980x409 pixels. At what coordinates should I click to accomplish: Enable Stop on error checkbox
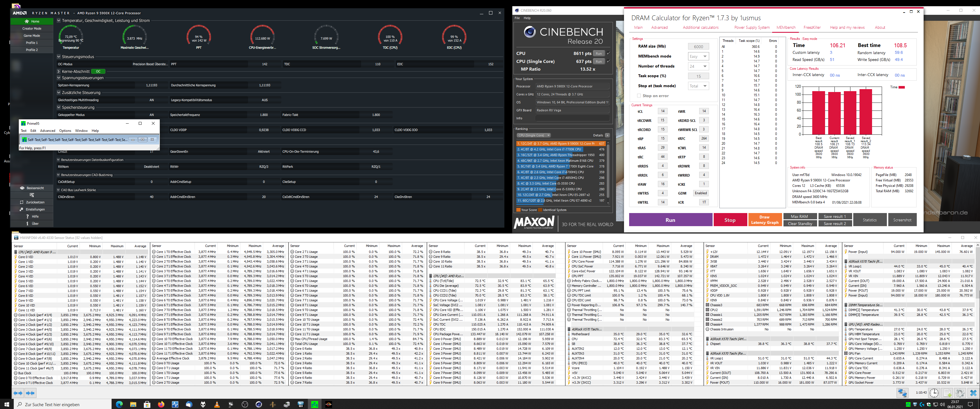pyautogui.click(x=639, y=96)
